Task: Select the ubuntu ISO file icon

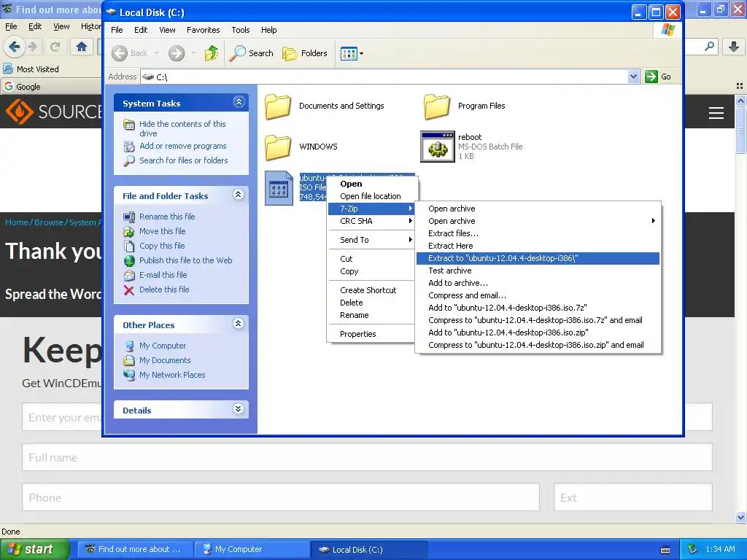Action: (279, 188)
